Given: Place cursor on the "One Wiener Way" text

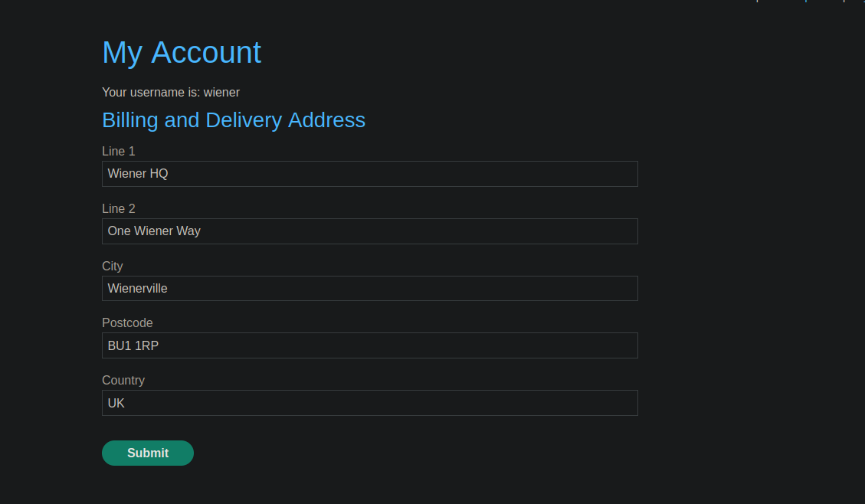Looking at the screenshot, I should (x=154, y=231).
